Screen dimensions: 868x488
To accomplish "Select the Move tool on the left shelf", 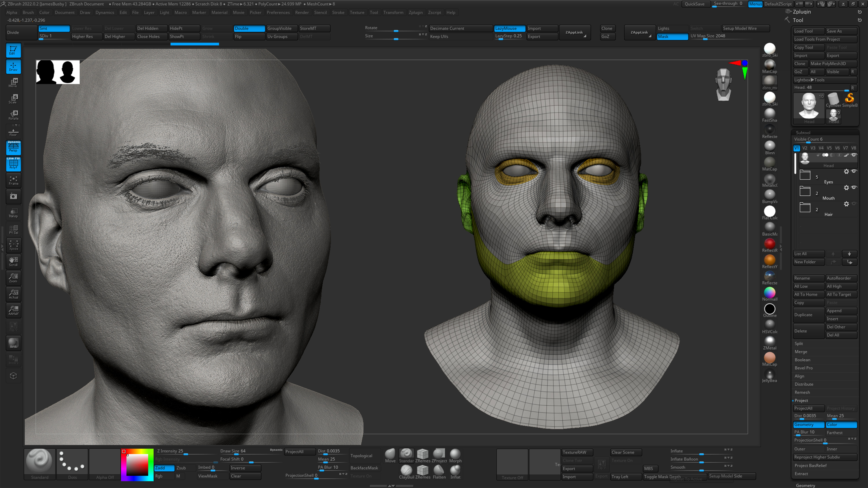I will pos(13,82).
